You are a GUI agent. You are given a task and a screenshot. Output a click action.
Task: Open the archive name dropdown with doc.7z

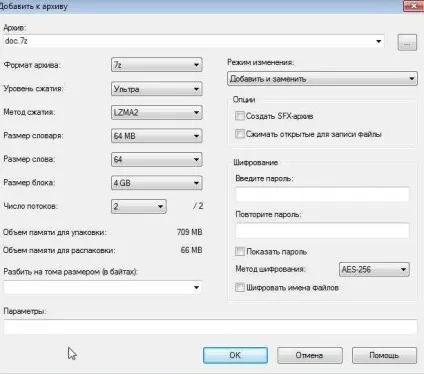coord(194,41)
